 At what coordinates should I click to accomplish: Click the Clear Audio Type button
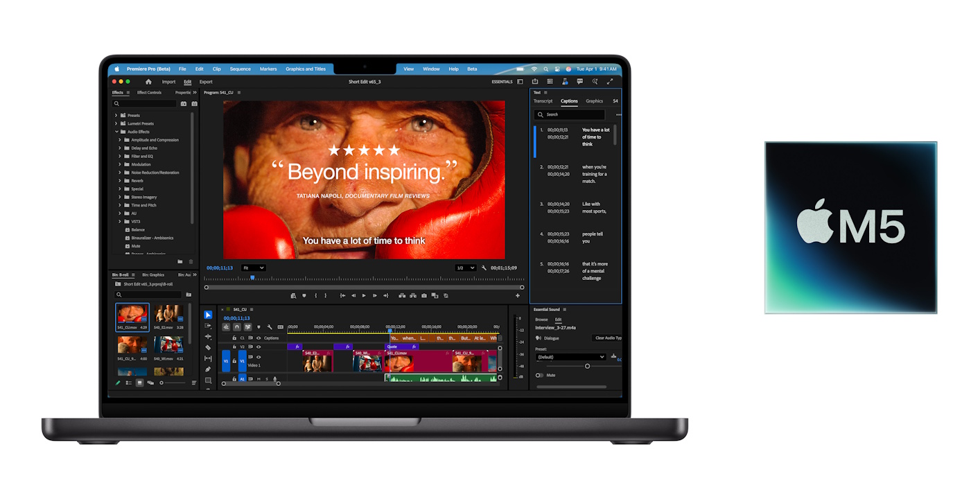608,338
